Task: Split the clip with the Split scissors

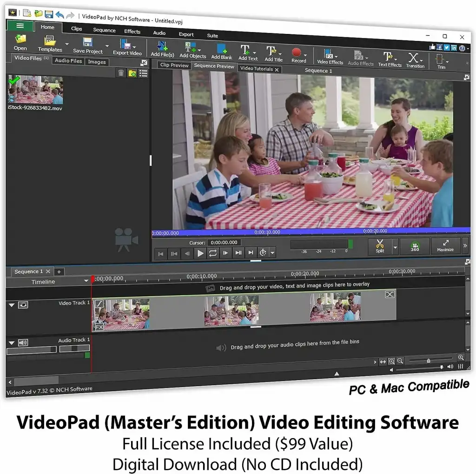Action: tap(380, 246)
